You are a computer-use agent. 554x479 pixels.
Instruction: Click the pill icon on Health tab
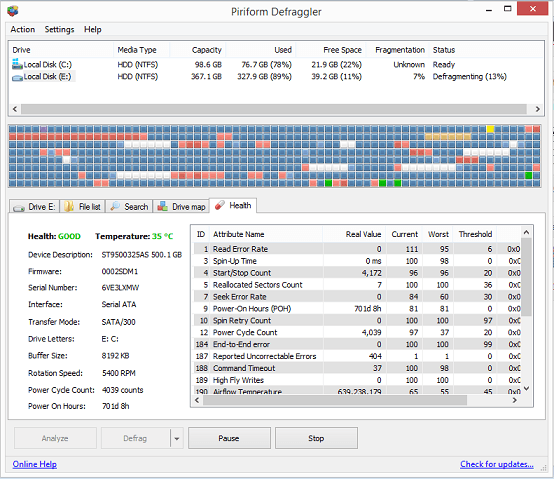coord(220,205)
